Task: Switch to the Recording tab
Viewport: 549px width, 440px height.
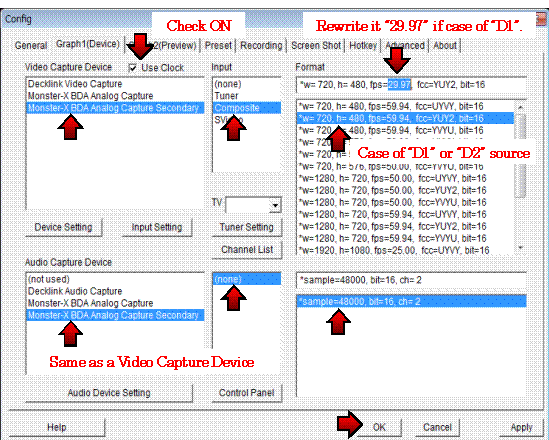Action: click(x=261, y=46)
